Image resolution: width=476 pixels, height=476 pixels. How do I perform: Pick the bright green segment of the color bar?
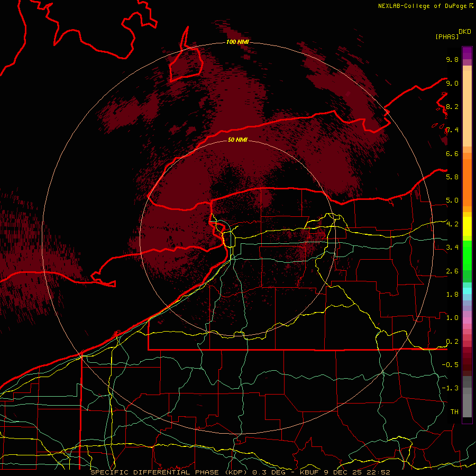pyautogui.click(x=467, y=255)
